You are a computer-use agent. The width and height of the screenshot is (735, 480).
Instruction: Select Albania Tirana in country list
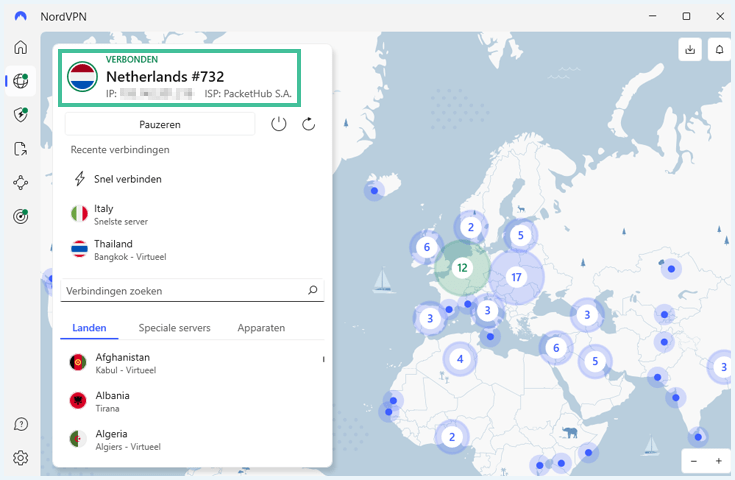click(x=192, y=401)
